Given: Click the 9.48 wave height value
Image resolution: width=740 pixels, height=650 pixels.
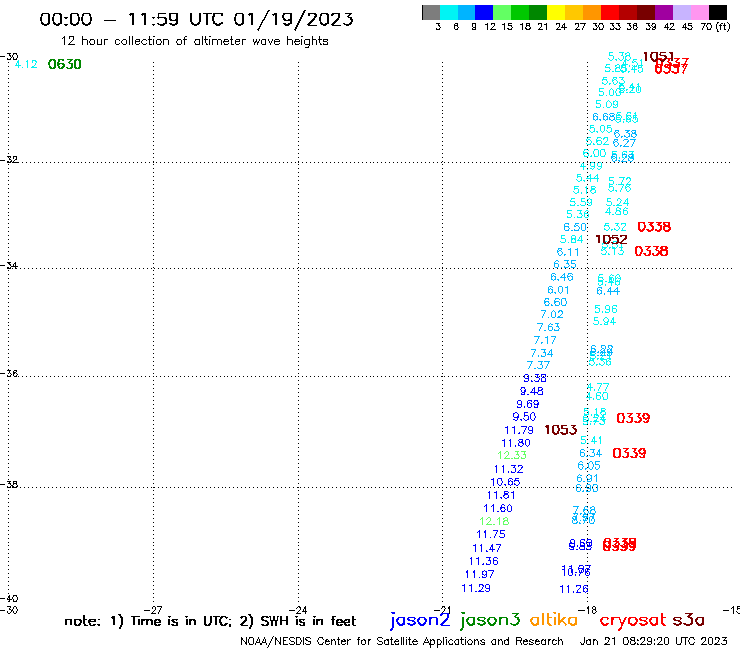Looking at the screenshot, I should [x=532, y=391].
